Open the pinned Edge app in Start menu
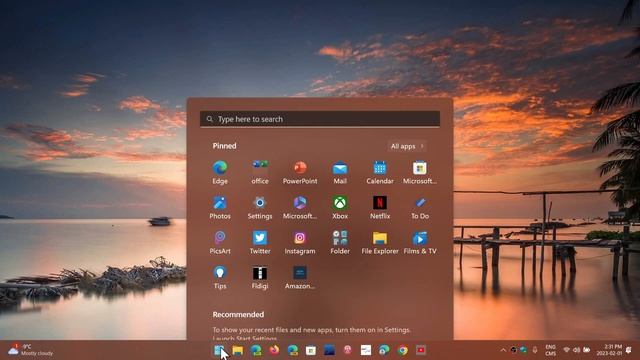 pyautogui.click(x=220, y=172)
